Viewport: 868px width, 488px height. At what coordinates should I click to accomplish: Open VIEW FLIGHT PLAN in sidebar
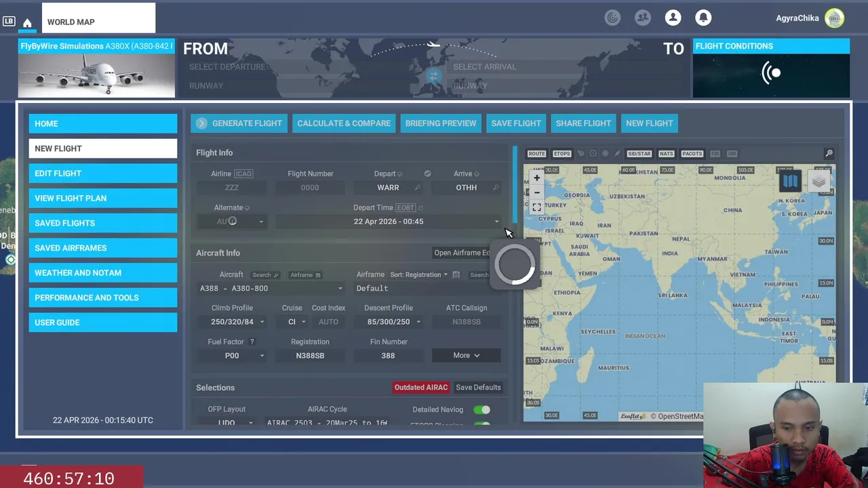pos(103,198)
